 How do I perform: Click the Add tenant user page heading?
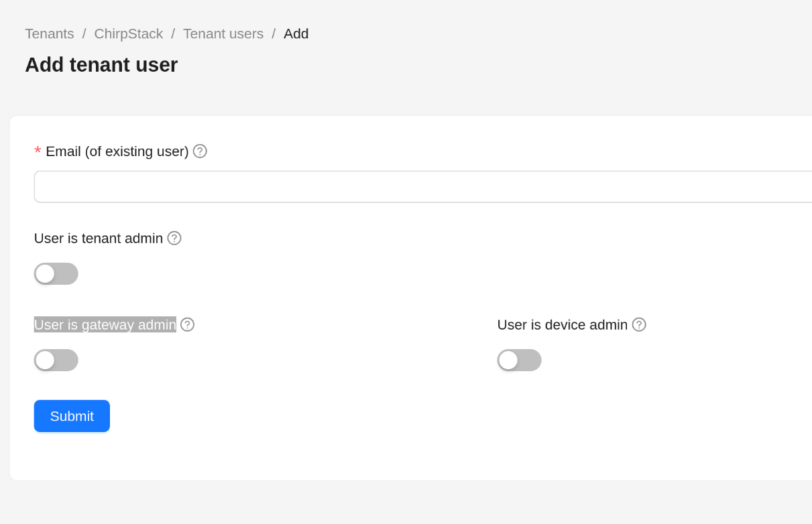click(x=101, y=65)
